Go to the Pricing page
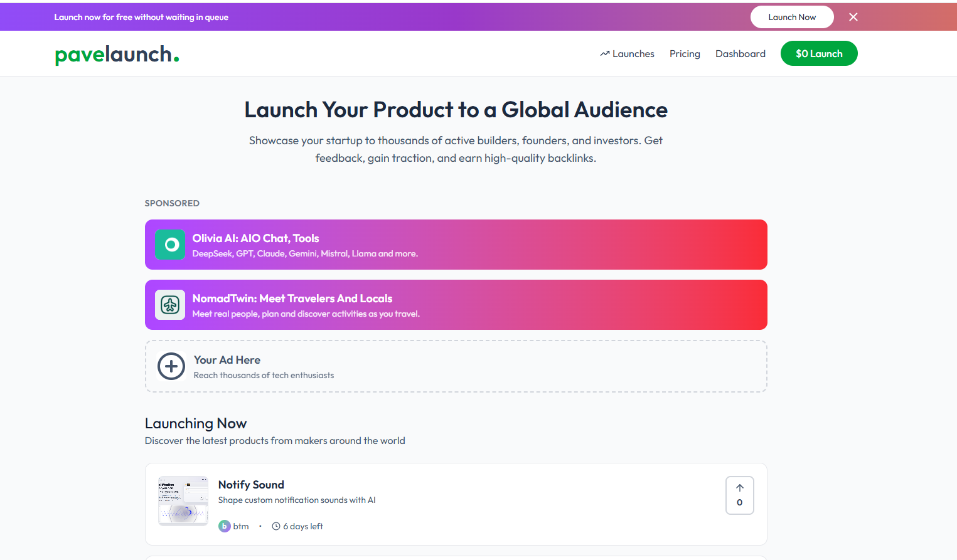 pyautogui.click(x=685, y=54)
